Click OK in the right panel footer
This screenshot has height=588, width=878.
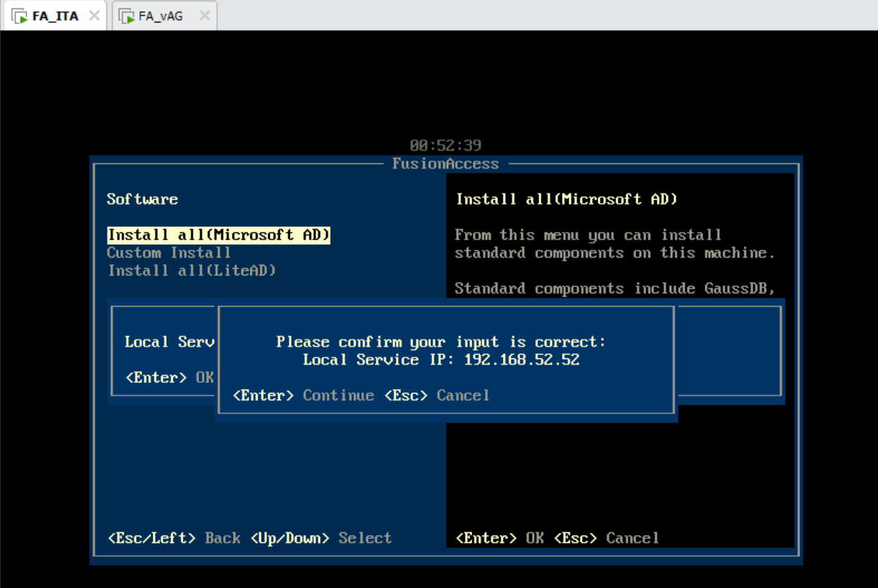[x=535, y=538]
